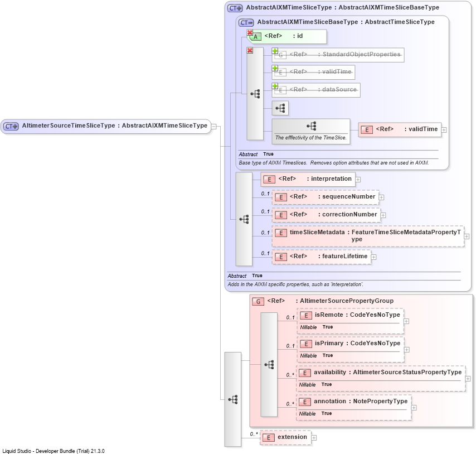The height and width of the screenshot is (454, 476).
Task: Click E icon of isRemote element
Action: (306, 316)
